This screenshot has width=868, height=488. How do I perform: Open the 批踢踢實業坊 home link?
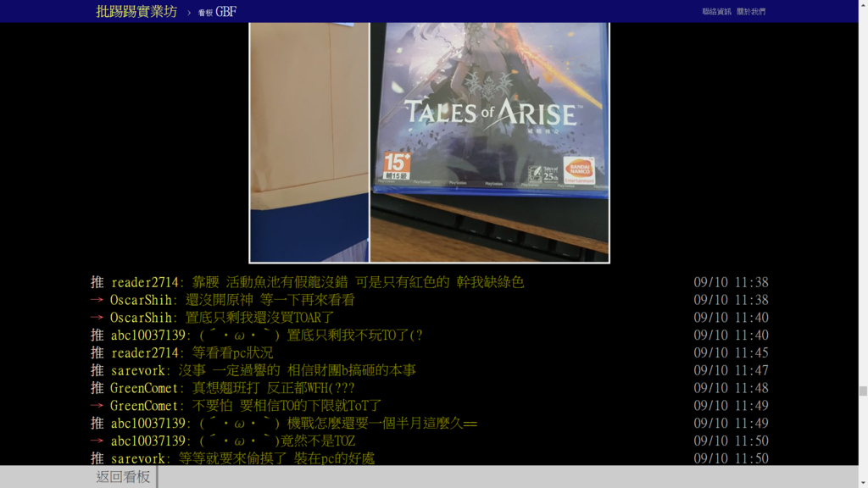tap(136, 12)
